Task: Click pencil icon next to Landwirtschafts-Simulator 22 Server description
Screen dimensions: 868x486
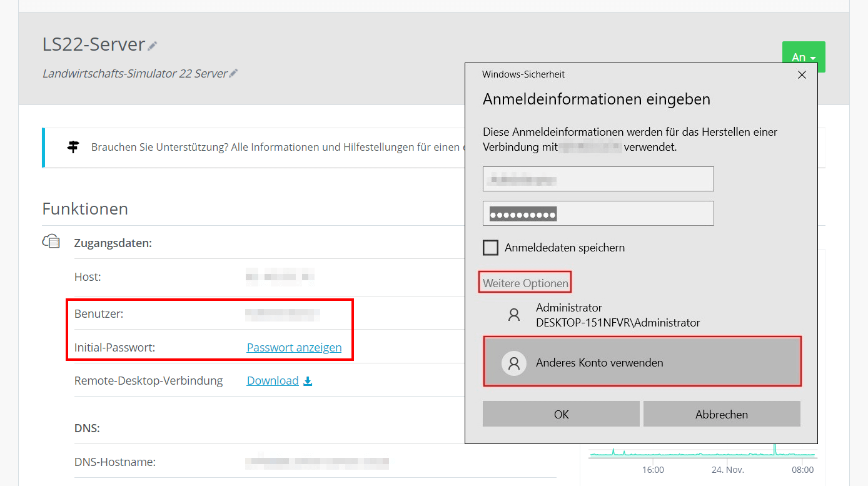Action: tap(233, 74)
